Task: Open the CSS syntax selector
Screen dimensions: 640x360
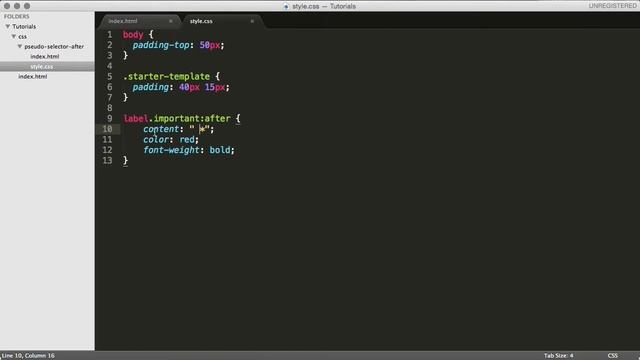Action: click(612, 356)
